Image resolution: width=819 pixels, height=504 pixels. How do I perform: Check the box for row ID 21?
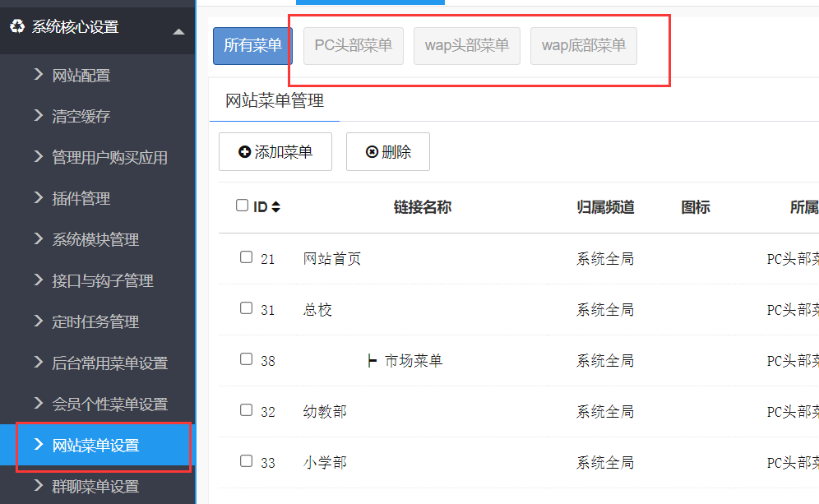(246, 257)
